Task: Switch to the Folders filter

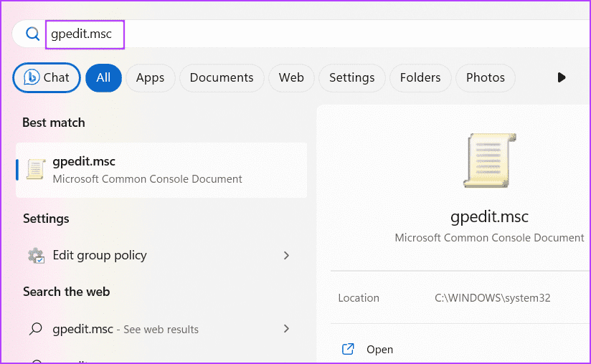Action: [x=420, y=77]
